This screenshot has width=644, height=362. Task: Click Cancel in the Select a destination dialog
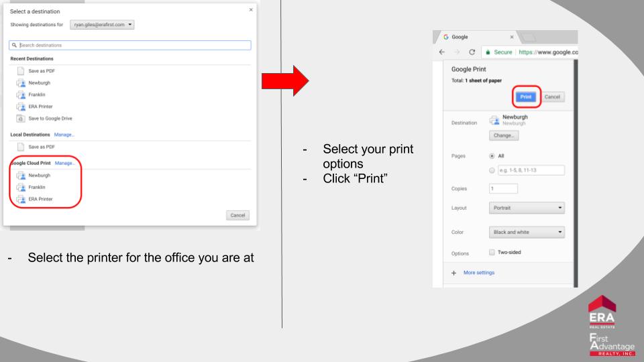[237, 215]
